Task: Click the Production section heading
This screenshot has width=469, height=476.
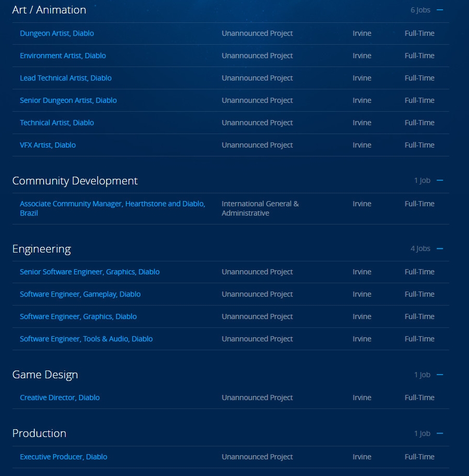Action: [x=39, y=433]
